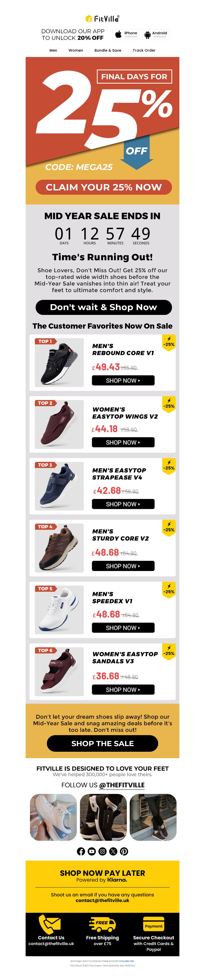
Task: Open the Facebook social icon
Action: [81, 851]
